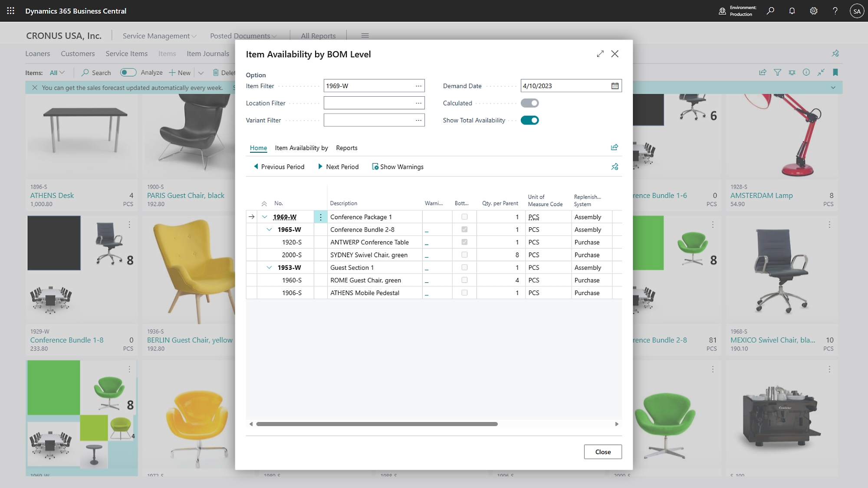The height and width of the screenshot is (488, 868).
Task: Toggle the Calculated switch
Action: point(529,103)
